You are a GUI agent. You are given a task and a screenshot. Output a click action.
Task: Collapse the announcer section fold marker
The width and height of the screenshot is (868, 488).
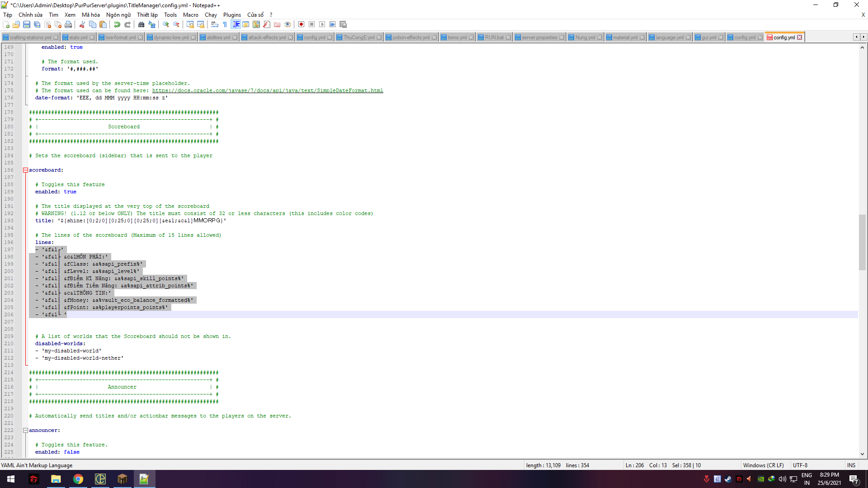26,431
